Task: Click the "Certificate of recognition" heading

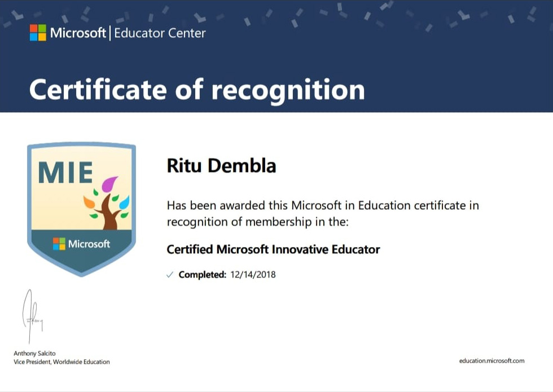Action: [x=197, y=90]
